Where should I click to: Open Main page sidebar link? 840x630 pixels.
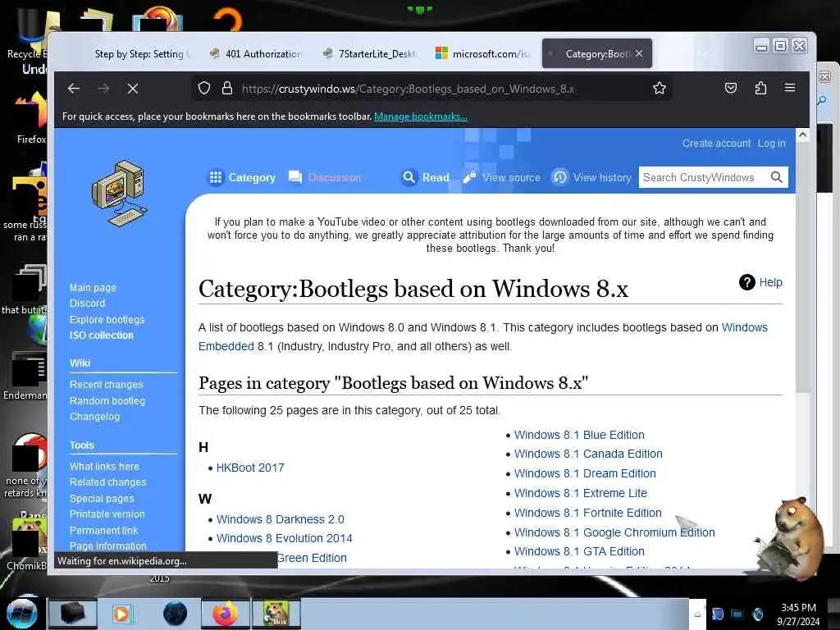click(93, 288)
